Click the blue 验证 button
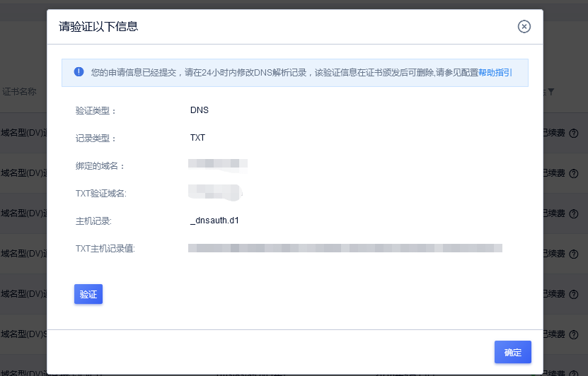The height and width of the screenshot is (376, 588). 88,294
